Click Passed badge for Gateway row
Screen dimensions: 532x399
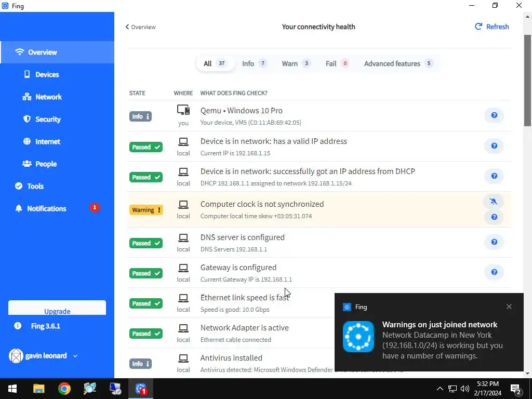(x=146, y=273)
